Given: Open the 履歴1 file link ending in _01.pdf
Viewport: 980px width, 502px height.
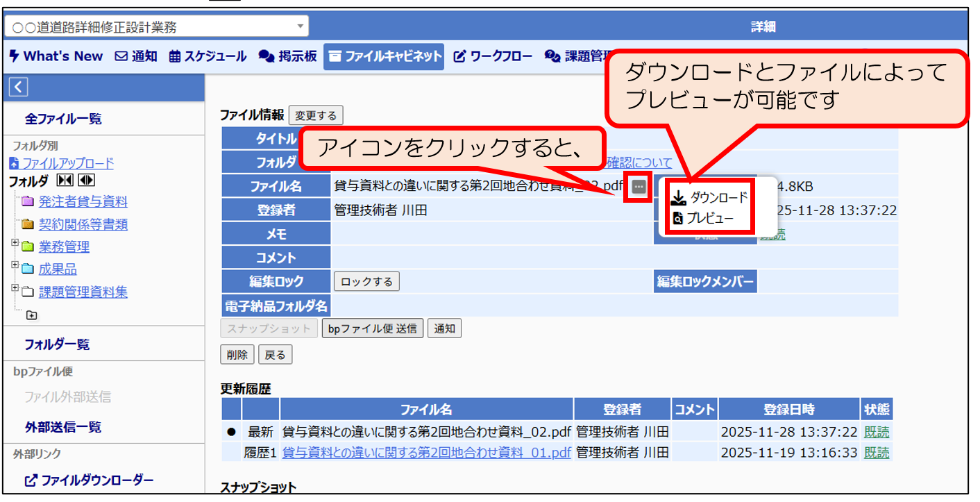Looking at the screenshot, I should (x=426, y=453).
